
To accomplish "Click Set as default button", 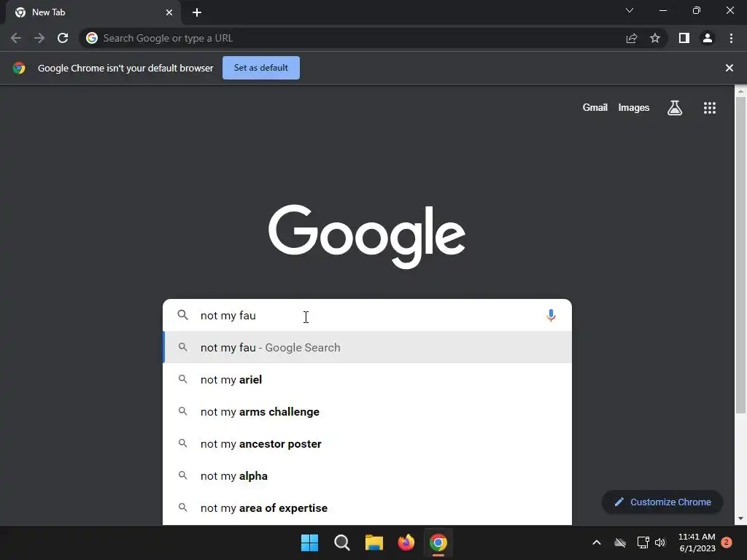I will 261,68.
